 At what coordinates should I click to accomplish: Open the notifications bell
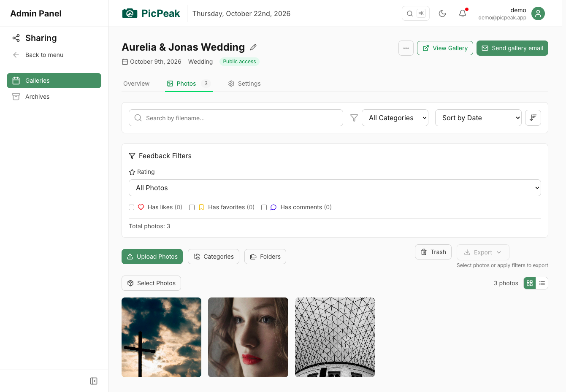(x=463, y=14)
